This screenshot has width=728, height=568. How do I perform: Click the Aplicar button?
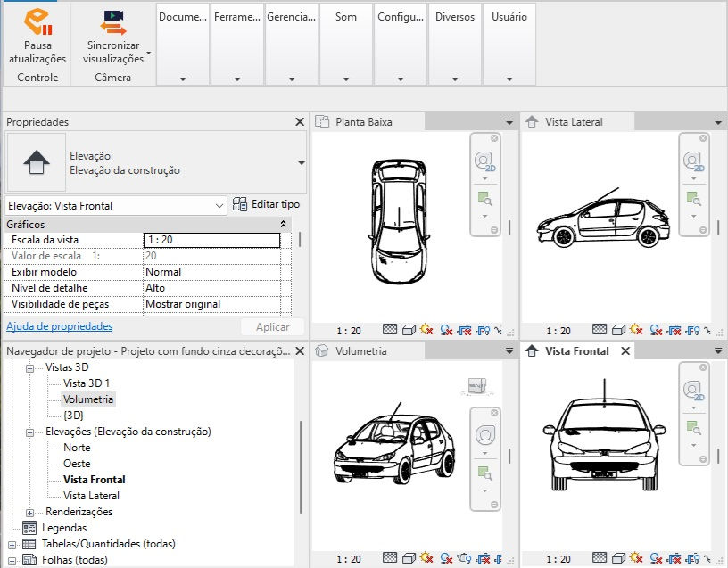click(x=272, y=327)
